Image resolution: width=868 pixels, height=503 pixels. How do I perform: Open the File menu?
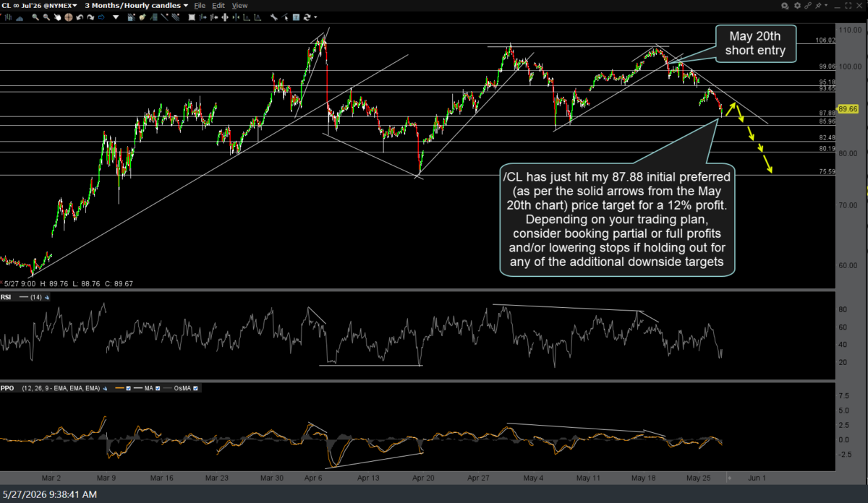(x=200, y=5)
